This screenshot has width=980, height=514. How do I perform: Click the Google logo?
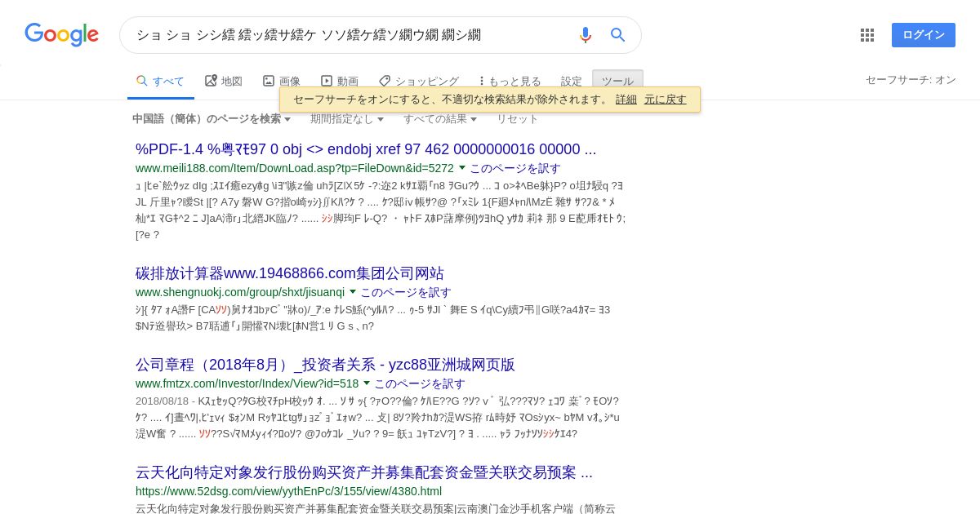pyautogui.click(x=61, y=34)
